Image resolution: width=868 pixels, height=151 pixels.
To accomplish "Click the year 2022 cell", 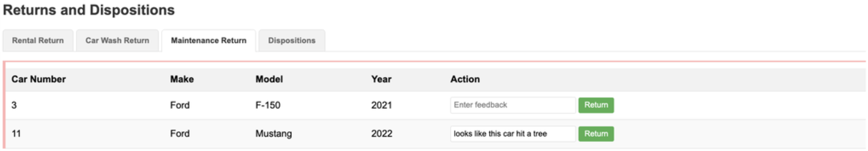I will [381, 134].
